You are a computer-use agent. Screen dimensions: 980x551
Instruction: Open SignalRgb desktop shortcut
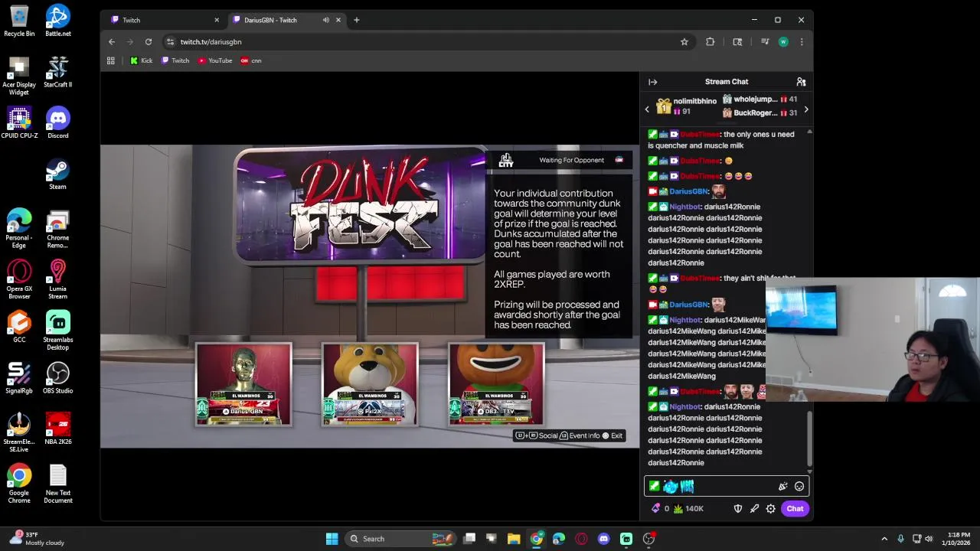point(19,378)
